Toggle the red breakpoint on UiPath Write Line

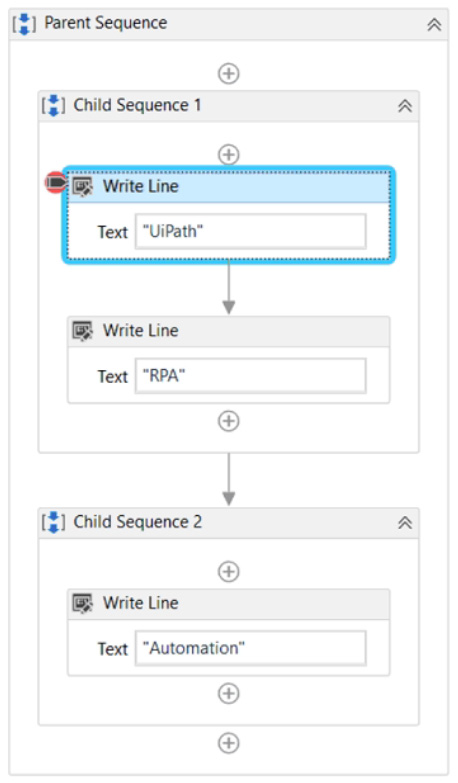55,183
